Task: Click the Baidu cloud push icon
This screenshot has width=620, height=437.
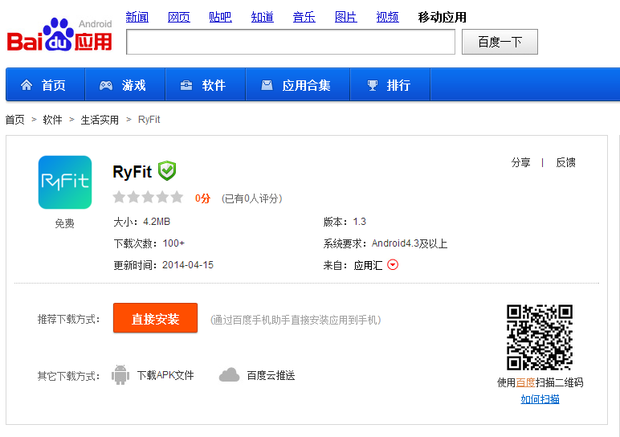Action: point(229,375)
